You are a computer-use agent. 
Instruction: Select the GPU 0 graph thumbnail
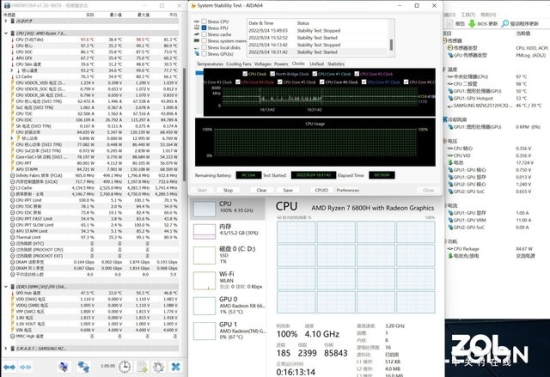point(204,306)
